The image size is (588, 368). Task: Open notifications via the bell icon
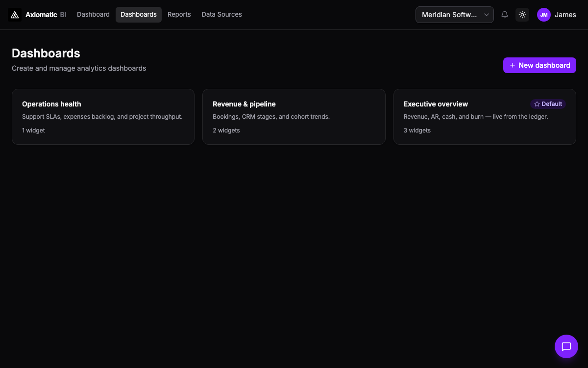click(x=505, y=15)
